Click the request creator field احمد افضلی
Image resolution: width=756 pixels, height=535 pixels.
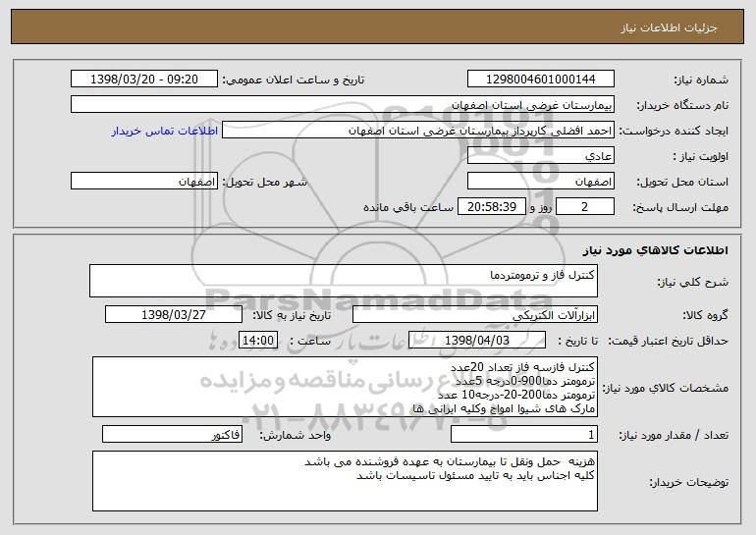(418, 131)
